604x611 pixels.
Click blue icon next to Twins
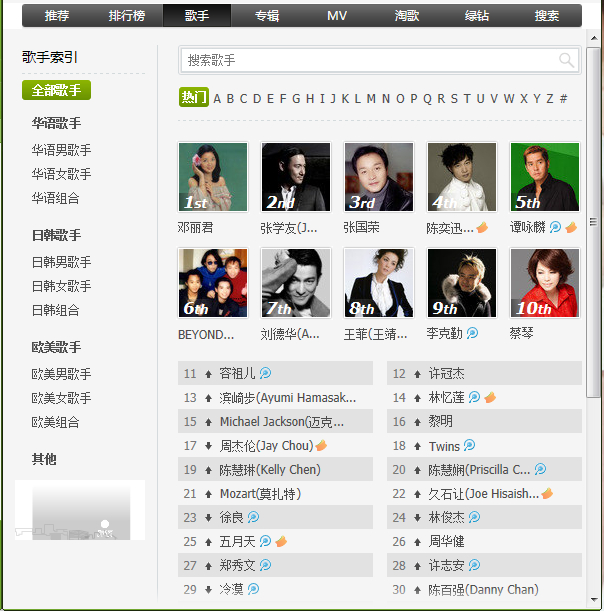469,445
